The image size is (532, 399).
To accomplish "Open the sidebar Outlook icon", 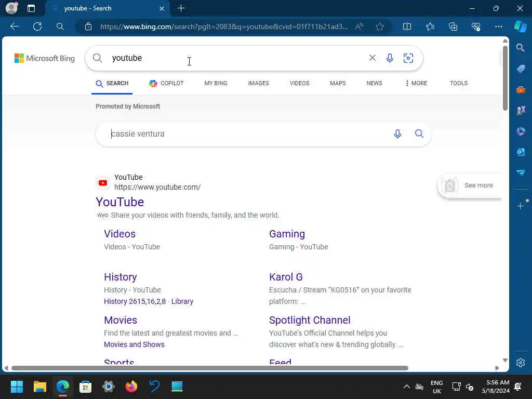I will pyautogui.click(x=521, y=152).
